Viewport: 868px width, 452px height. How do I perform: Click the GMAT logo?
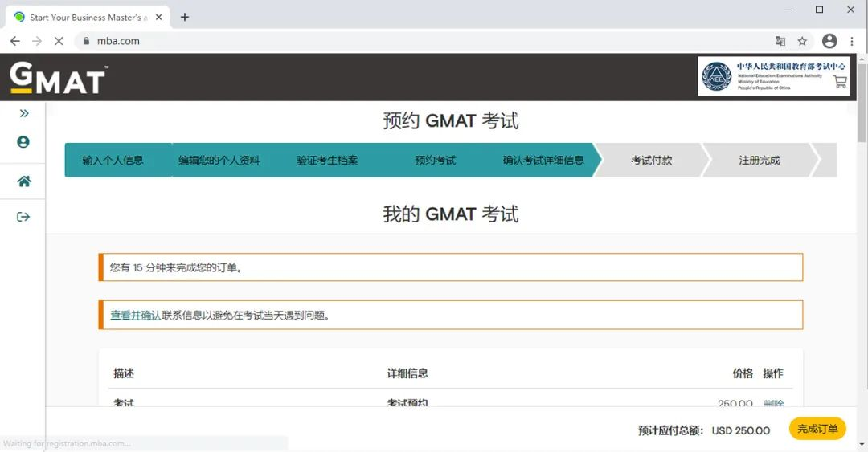tap(58, 77)
